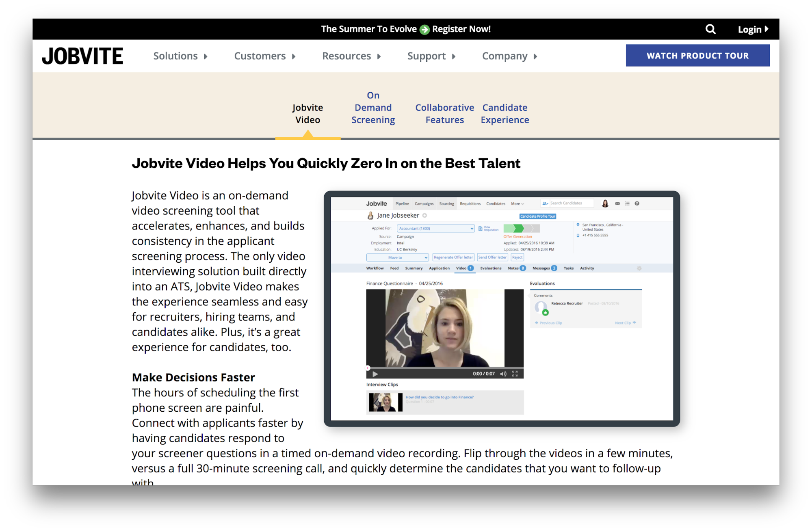This screenshot has height=532, width=812.
Task: Open the Sourcing tab in the product screenshot
Action: [446, 204]
